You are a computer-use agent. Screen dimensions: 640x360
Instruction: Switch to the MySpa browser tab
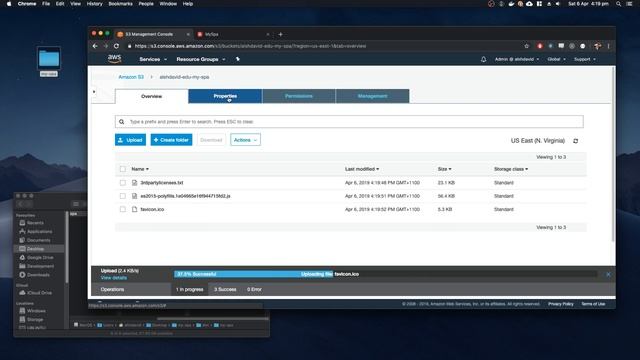(x=233, y=34)
